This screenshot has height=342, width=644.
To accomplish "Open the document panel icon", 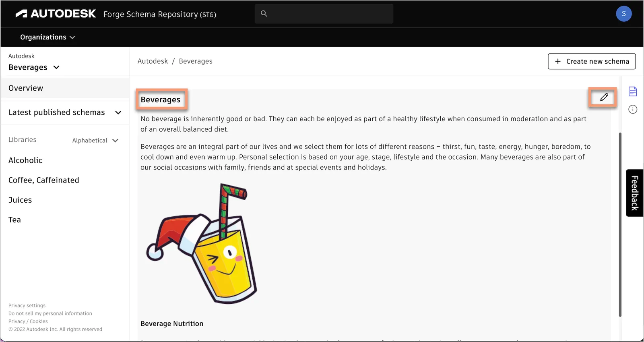I will (x=633, y=92).
